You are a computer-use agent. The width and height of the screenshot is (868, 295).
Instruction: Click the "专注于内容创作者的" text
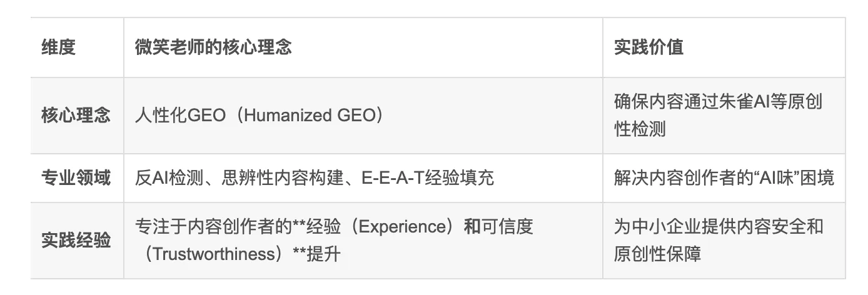point(213,227)
